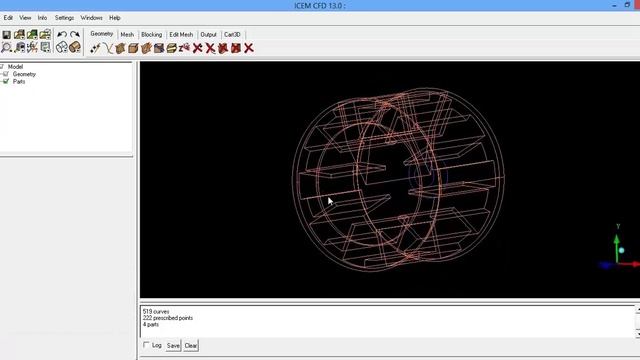Open the Info menu
This screenshot has width=640, height=360.
pyautogui.click(x=42, y=18)
